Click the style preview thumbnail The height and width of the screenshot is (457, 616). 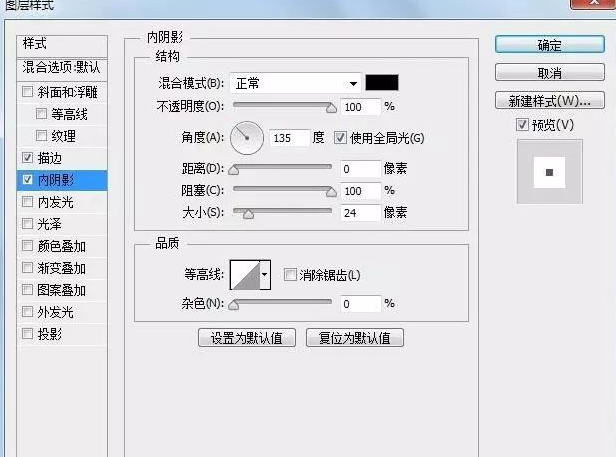click(550, 172)
